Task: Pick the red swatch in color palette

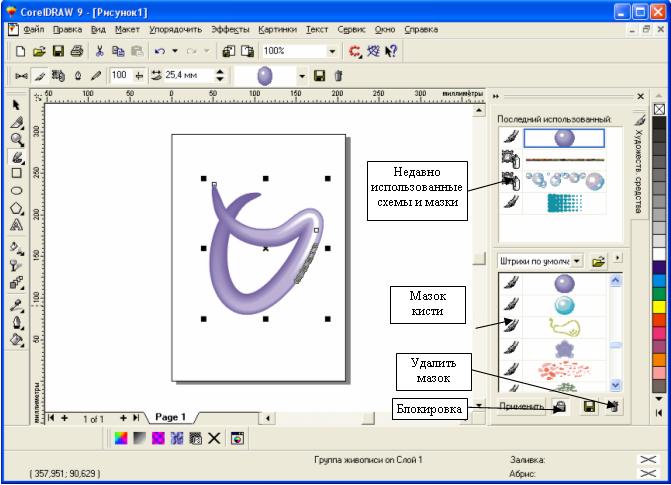Action: click(658, 331)
